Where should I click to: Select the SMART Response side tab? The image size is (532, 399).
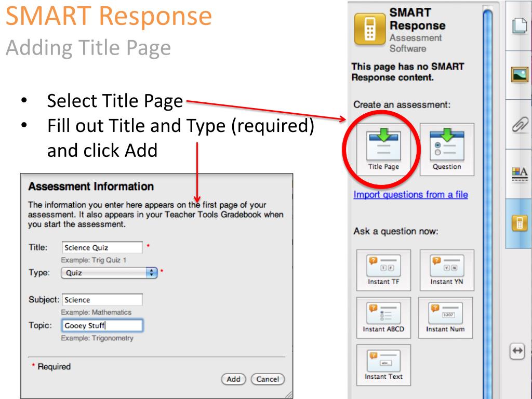click(520, 223)
